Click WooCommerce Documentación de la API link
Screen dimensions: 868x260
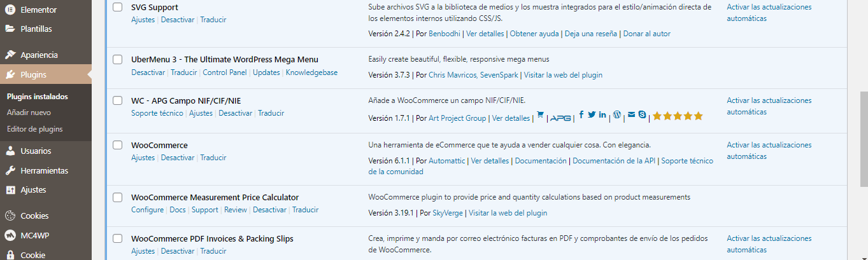(614, 161)
